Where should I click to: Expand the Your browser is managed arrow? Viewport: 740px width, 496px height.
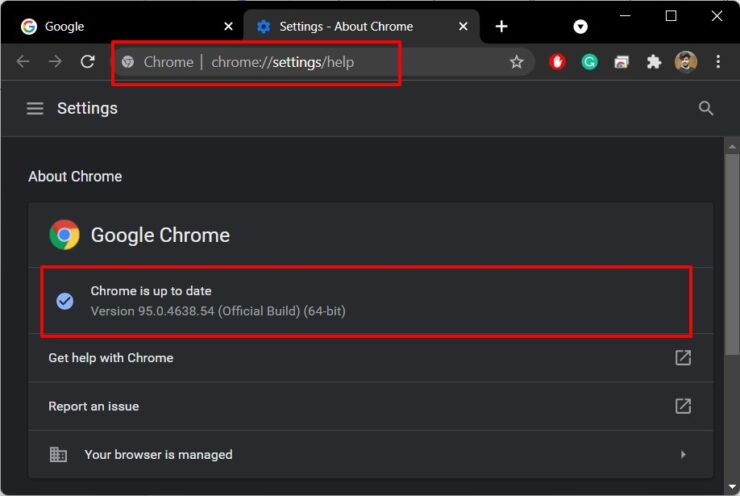(x=683, y=454)
